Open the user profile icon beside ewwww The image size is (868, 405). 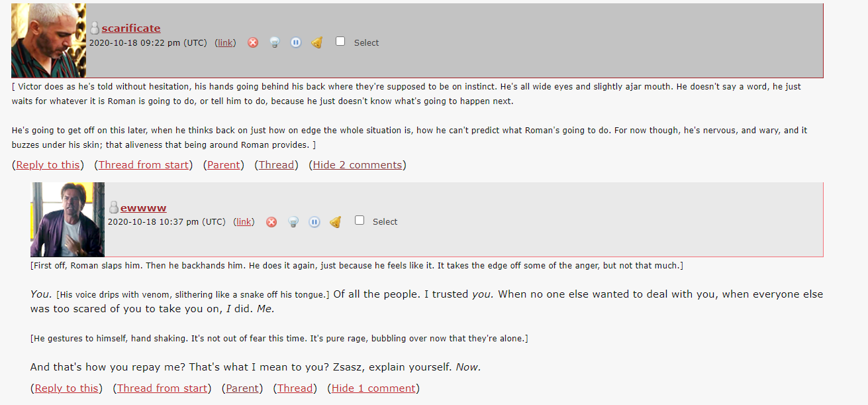[113, 207]
